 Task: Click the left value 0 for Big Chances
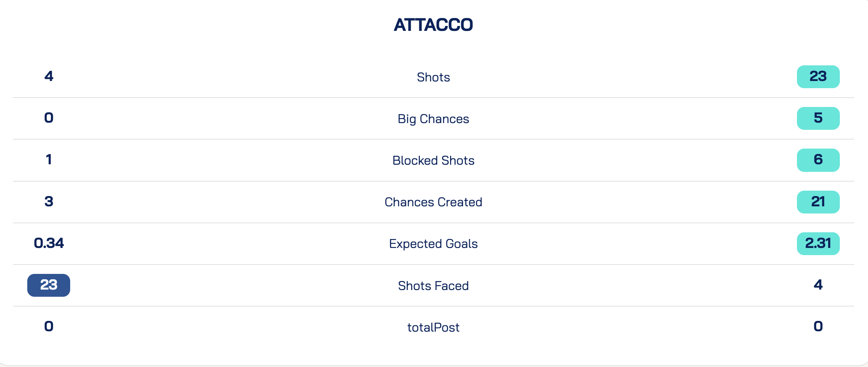[x=49, y=118]
